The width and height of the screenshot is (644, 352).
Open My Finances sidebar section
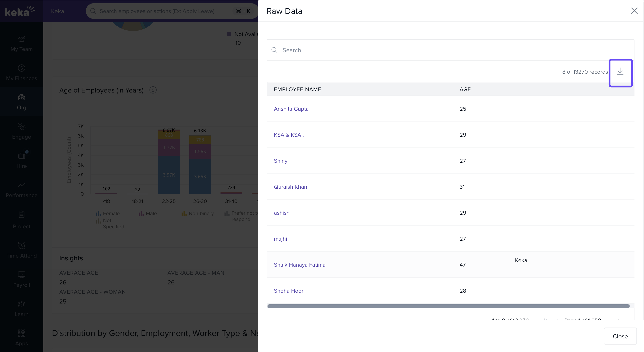pos(21,73)
